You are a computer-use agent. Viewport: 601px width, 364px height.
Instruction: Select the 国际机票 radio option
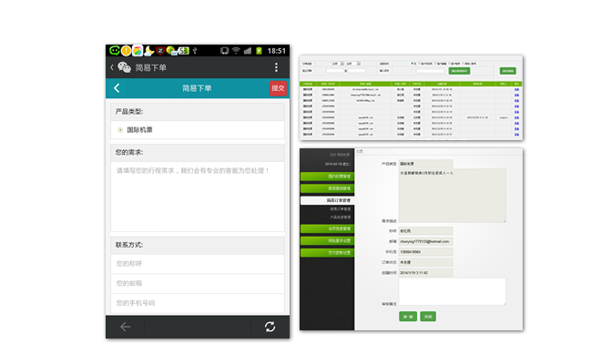tap(120, 130)
